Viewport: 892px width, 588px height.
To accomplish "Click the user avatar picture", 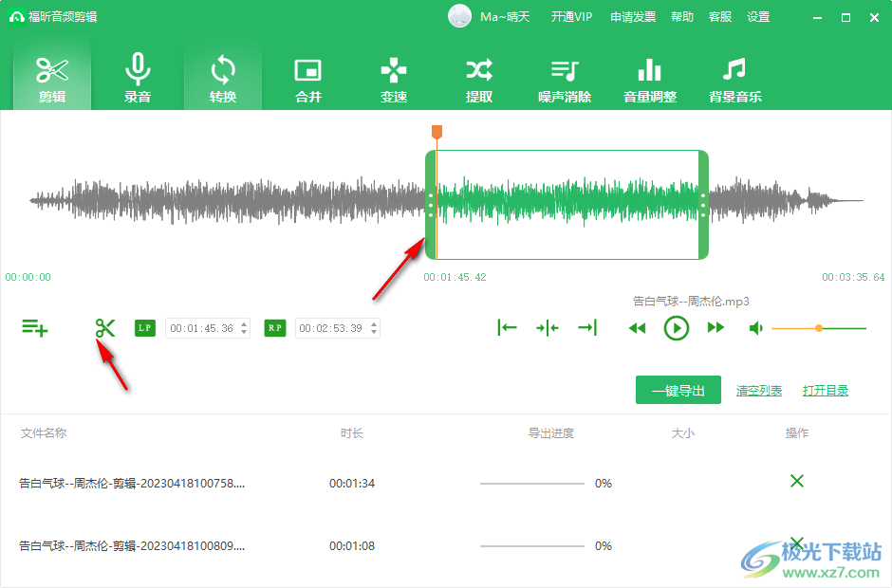I will click(x=459, y=16).
